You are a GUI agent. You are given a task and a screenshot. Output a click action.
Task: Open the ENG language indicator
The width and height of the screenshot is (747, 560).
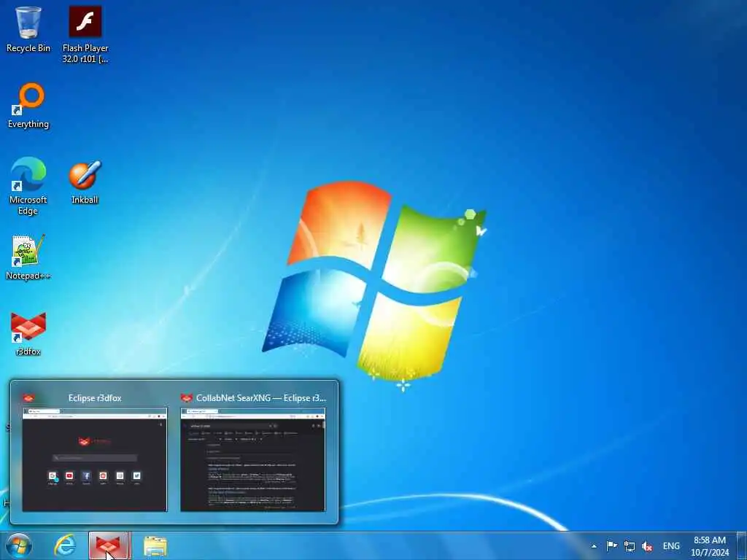coord(671,546)
